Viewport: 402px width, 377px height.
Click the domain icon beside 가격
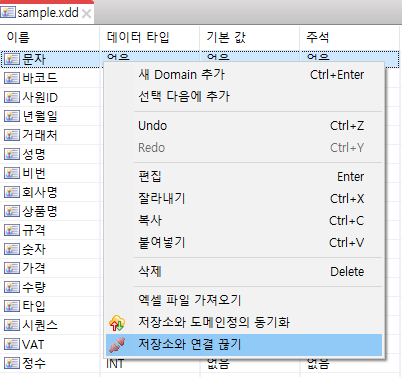12,268
